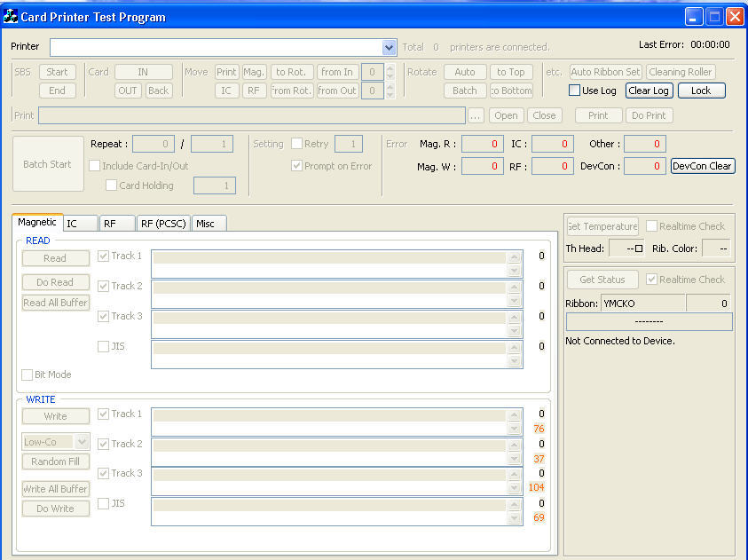The height and width of the screenshot is (560, 748).
Task: Toggle READ Track 1 checkbox
Action: click(x=103, y=256)
